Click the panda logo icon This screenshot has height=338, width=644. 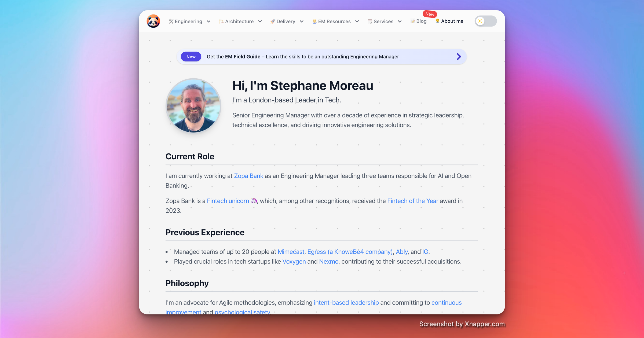(153, 21)
